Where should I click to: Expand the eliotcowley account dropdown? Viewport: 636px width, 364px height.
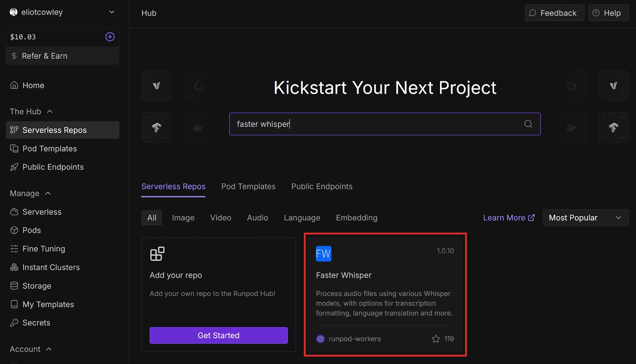pyautogui.click(x=112, y=12)
